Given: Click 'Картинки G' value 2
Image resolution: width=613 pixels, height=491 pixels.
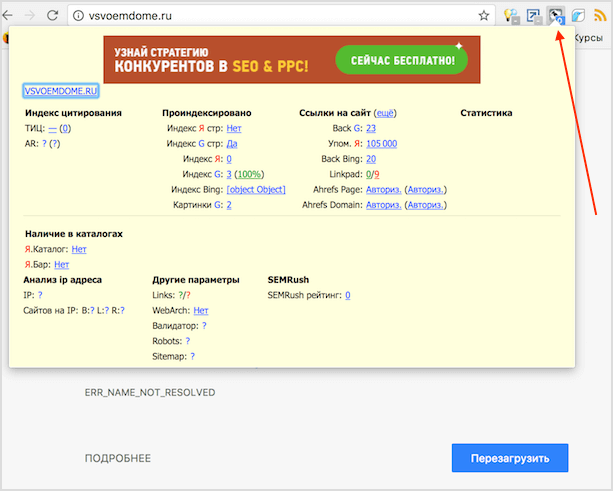Looking at the screenshot, I should click(229, 205).
